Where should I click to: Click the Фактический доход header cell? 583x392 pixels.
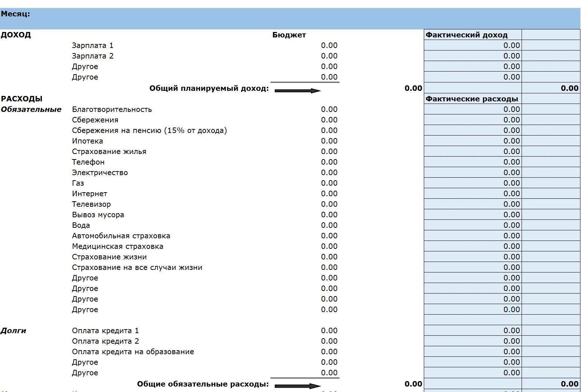point(473,35)
